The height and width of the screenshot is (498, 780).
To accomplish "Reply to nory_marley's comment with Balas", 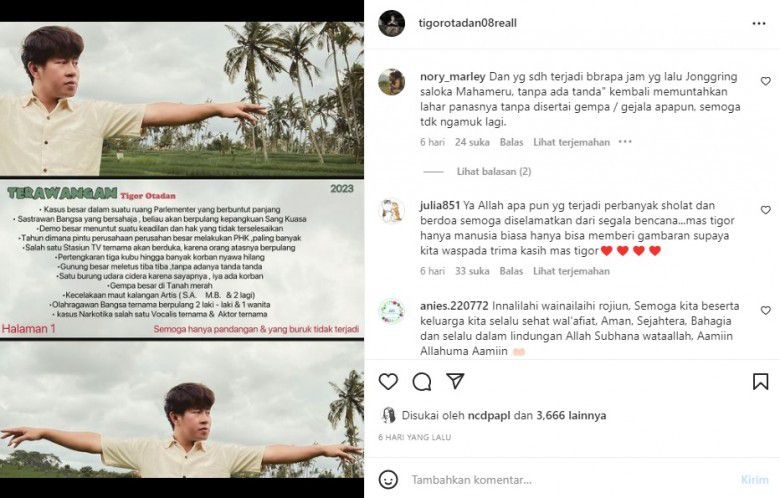I will (x=511, y=142).
